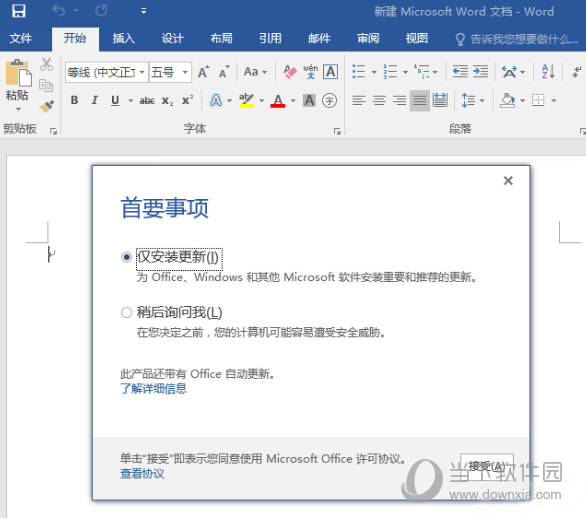Click the Line Spacing icon
Screen dimensions: 586x524
(468, 100)
